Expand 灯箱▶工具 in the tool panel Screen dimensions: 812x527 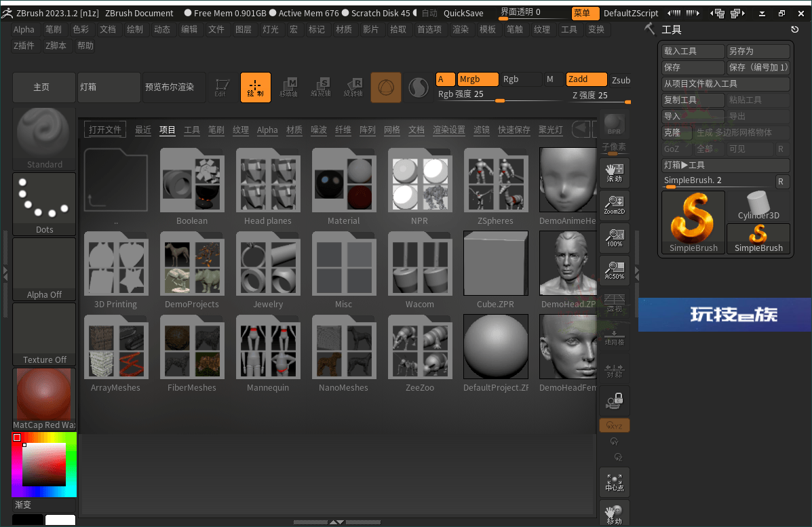coord(726,165)
